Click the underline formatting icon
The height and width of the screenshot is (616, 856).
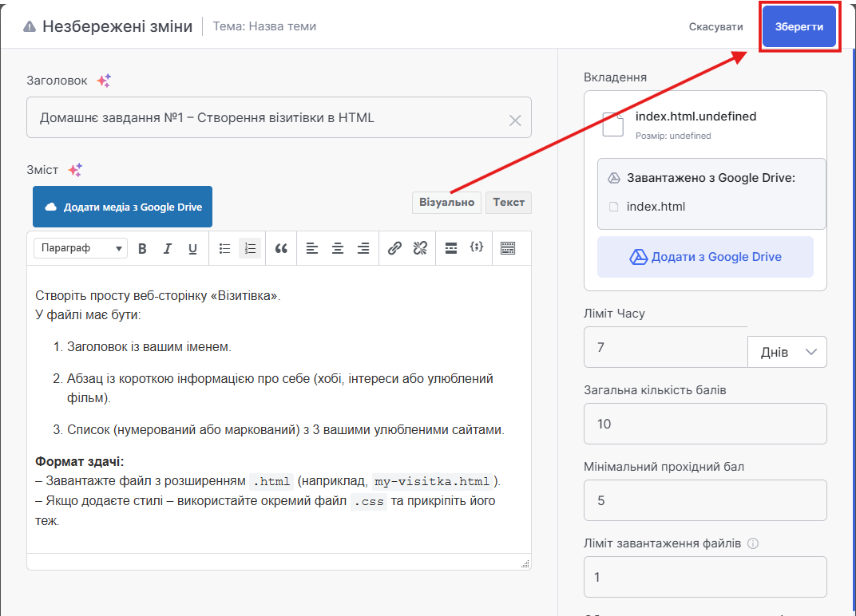[192, 248]
